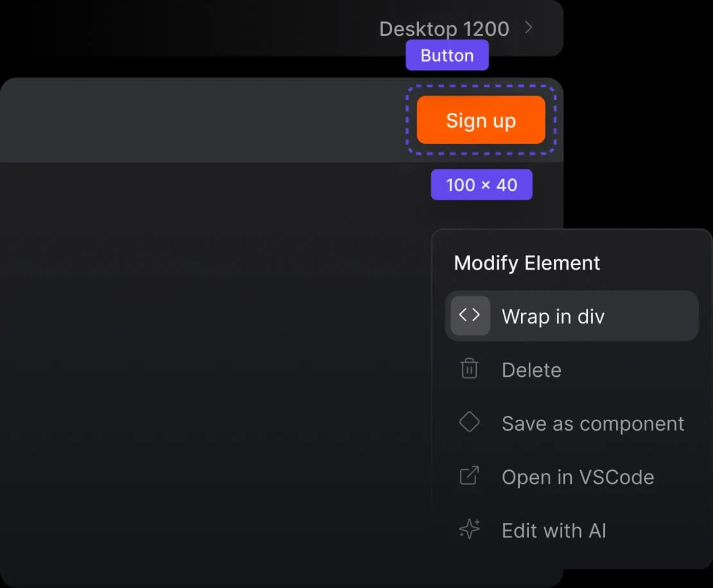Choose the Edit with AI option
The height and width of the screenshot is (588, 713).
point(554,531)
